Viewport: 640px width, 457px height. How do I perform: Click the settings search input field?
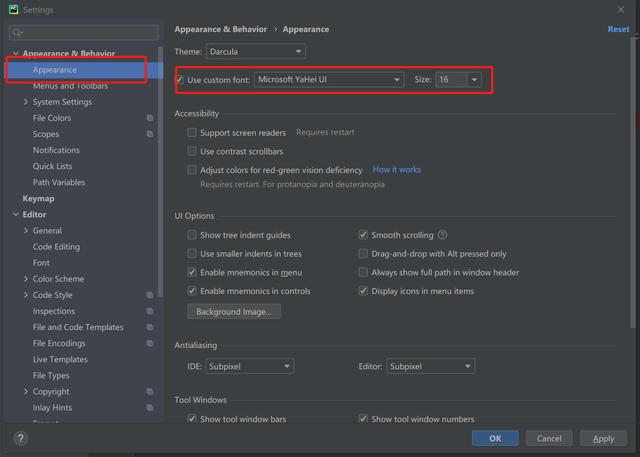tap(84, 33)
